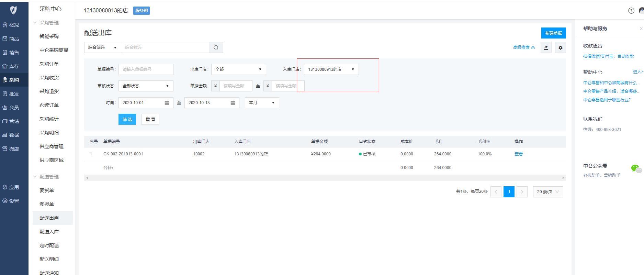This screenshot has width=644, height=275.
Task: Close the 帮助与服务 panel
Action: click(x=641, y=29)
